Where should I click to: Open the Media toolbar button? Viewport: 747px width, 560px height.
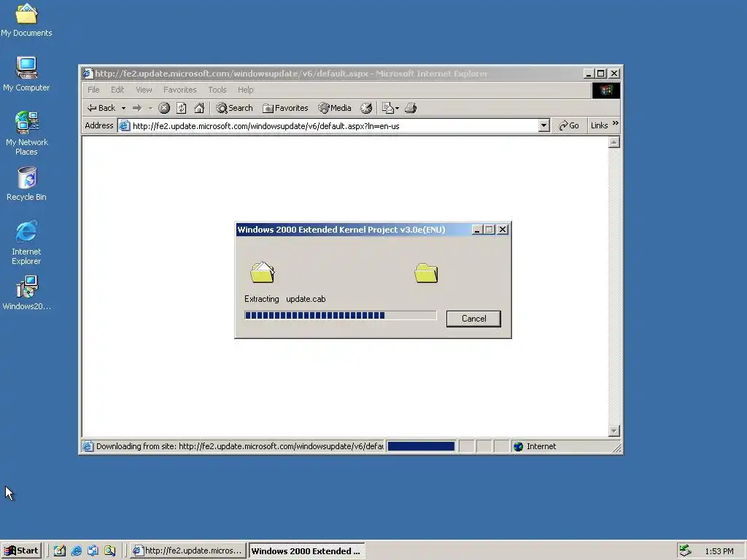335,108
